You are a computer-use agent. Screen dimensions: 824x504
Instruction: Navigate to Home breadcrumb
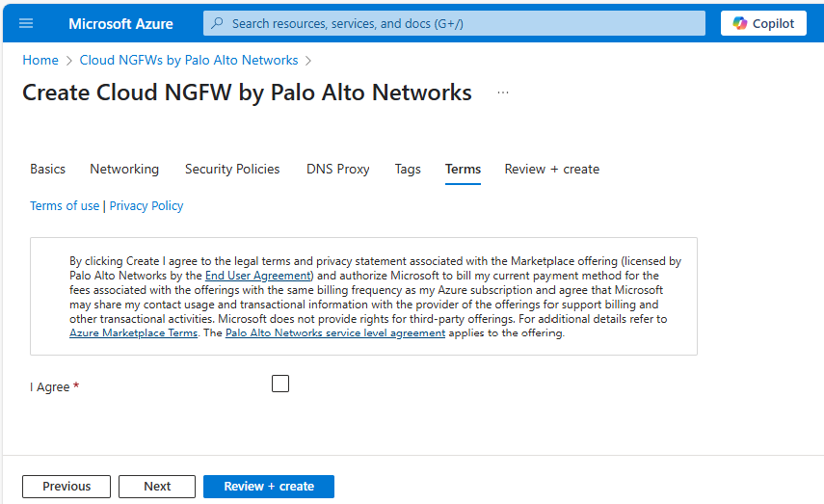pyautogui.click(x=40, y=60)
